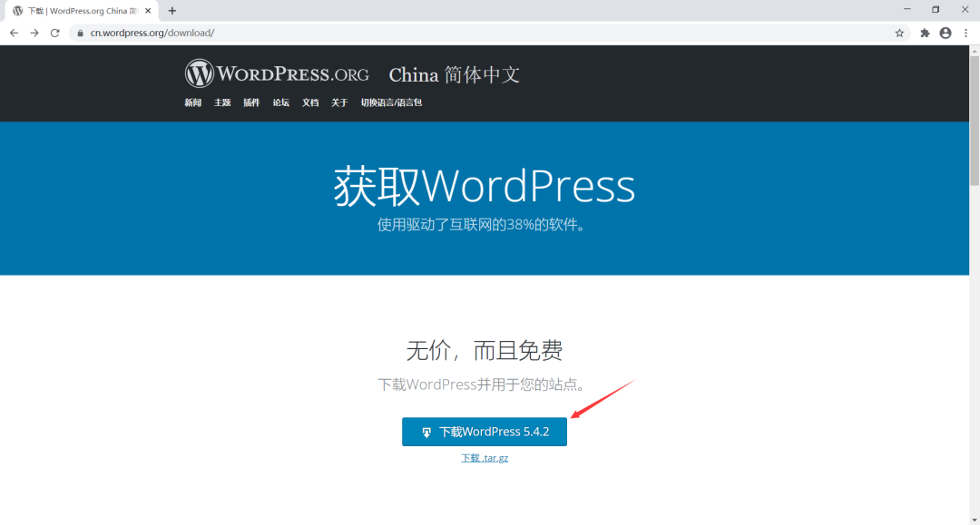
Task: Click the WordPress.org logo
Action: tap(277, 73)
